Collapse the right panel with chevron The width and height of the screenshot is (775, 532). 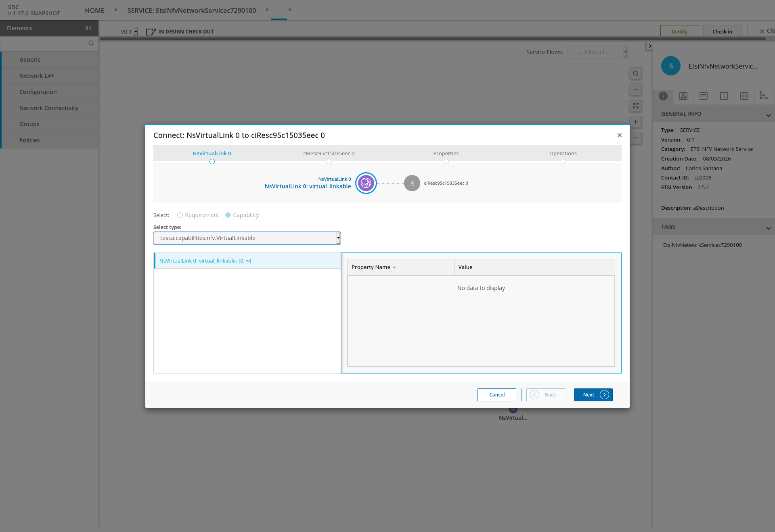click(x=650, y=46)
